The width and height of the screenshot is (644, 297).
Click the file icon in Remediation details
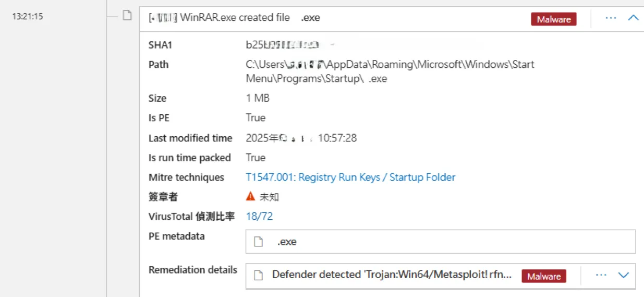258,276
